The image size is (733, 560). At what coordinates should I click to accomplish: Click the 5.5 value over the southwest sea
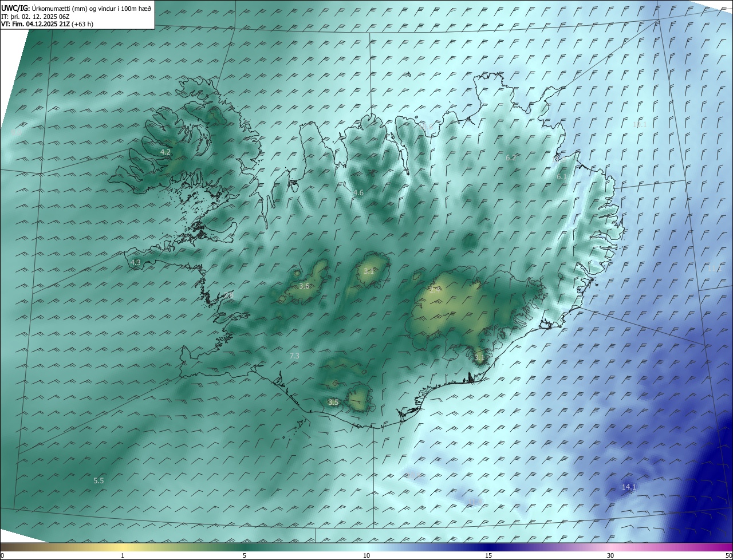(98, 481)
